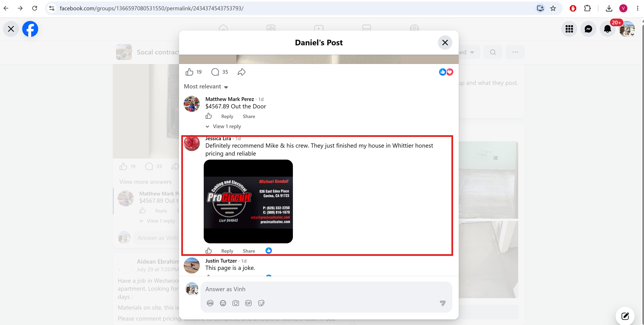Click Justin Turtzer's avatar

point(192,265)
